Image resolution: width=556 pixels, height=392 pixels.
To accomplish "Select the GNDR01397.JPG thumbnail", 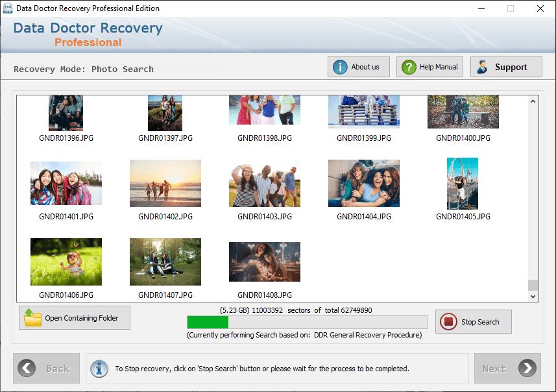I will pos(165,113).
